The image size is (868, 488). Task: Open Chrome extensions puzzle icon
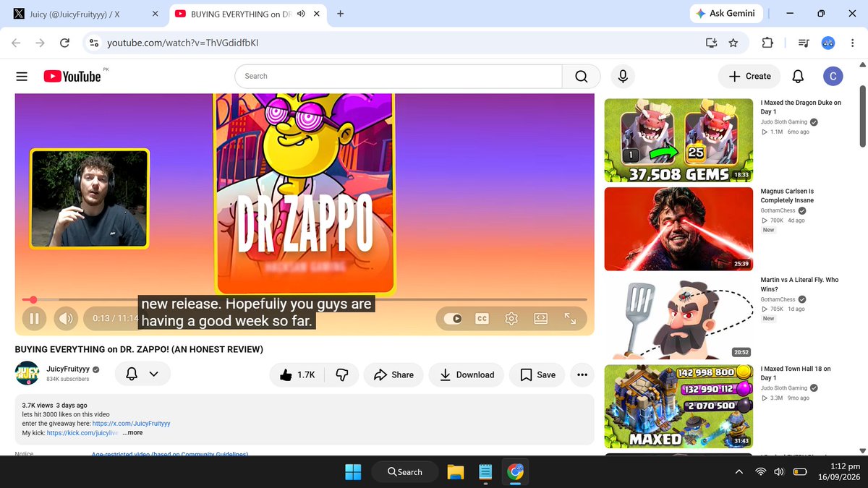(x=767, y=43)
